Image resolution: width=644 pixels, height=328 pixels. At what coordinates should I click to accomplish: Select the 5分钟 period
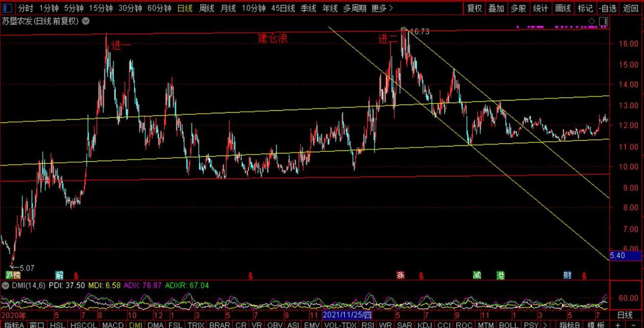[74, 8]
